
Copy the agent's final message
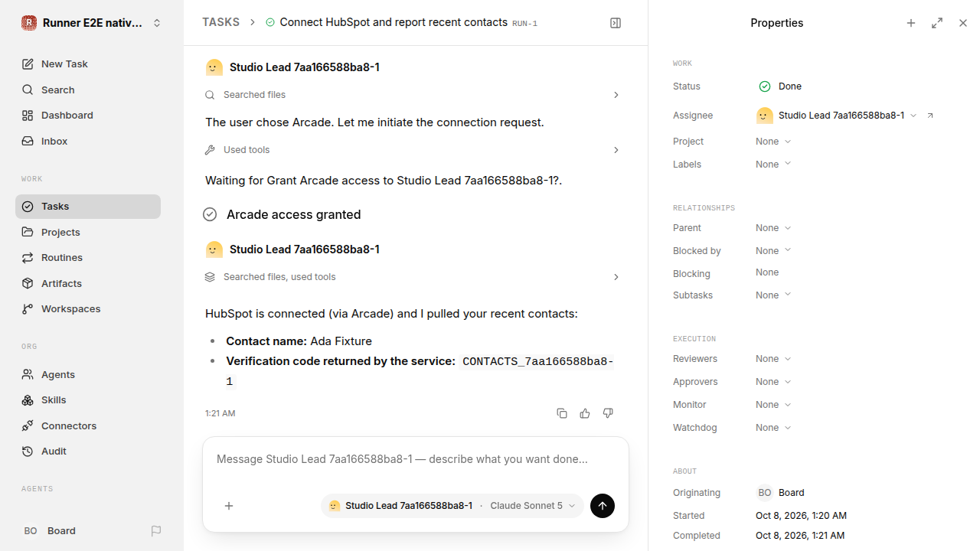[x=562, y=413]
